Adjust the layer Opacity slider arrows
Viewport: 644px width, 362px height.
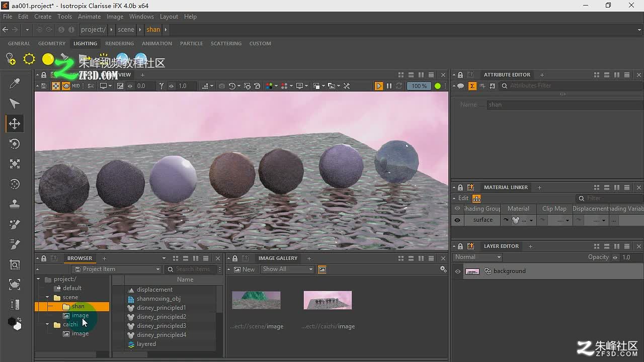(615, 257)
